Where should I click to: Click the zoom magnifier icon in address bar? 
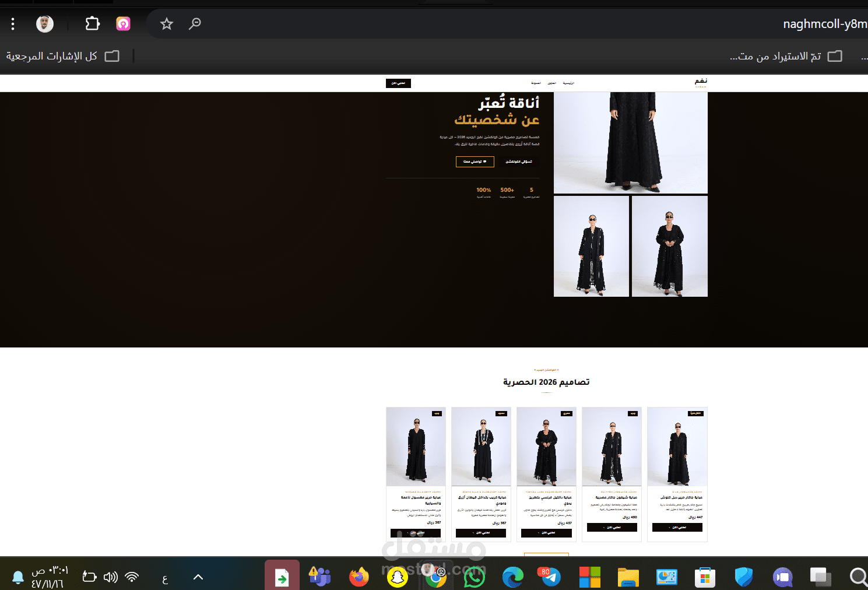(x=195, y=24)
